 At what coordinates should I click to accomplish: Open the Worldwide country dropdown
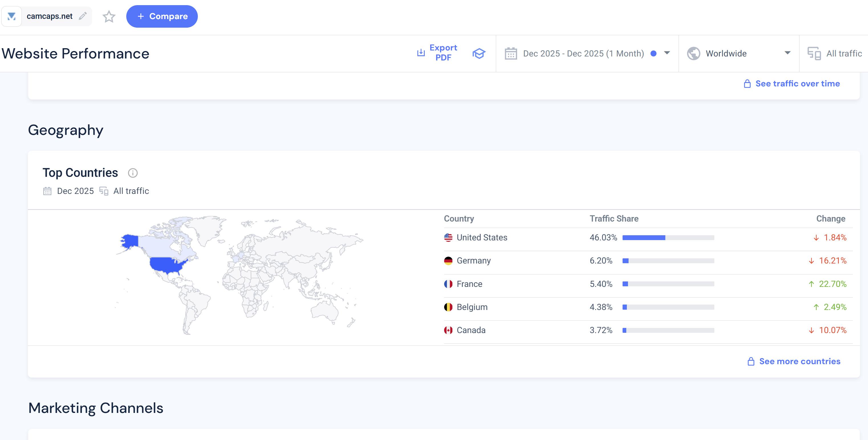click(x=787, y=53)
